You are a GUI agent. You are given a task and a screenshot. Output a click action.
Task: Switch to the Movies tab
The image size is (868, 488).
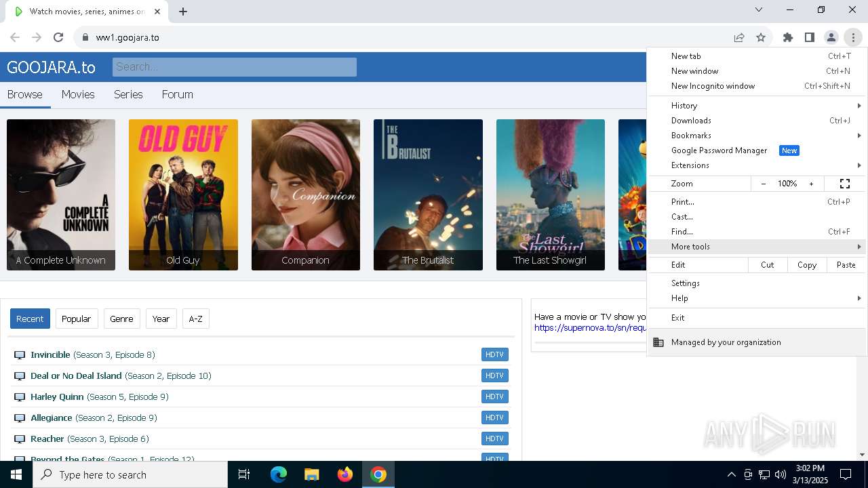tap(78, 95)
